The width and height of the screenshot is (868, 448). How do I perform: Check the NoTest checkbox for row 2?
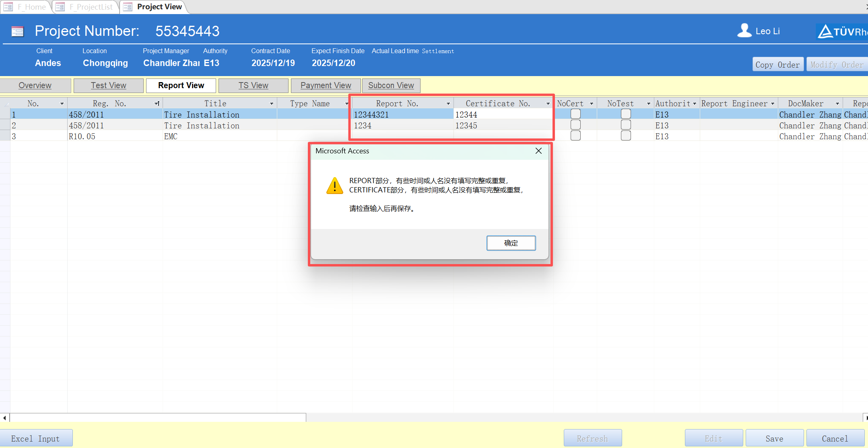[626, 125]
